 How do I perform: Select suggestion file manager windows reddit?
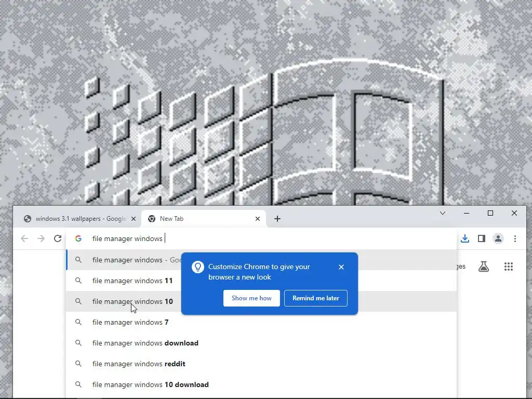pos(261,364)
